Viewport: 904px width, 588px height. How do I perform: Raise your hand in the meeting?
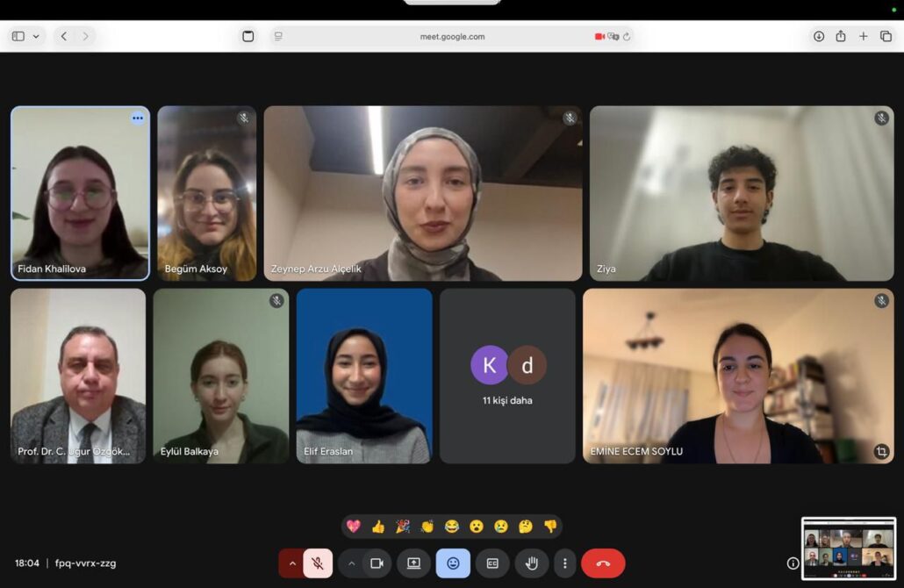coord(532,563)
